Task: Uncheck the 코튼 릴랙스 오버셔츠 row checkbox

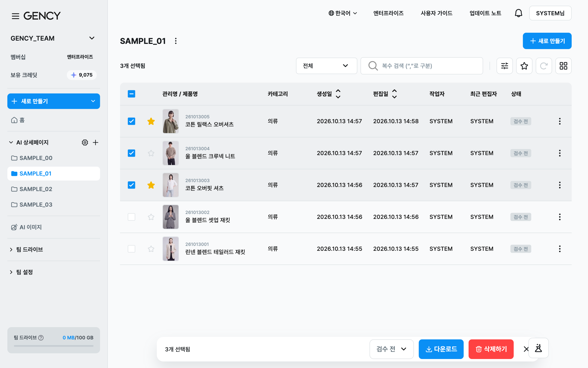Action: click(131, 121)
